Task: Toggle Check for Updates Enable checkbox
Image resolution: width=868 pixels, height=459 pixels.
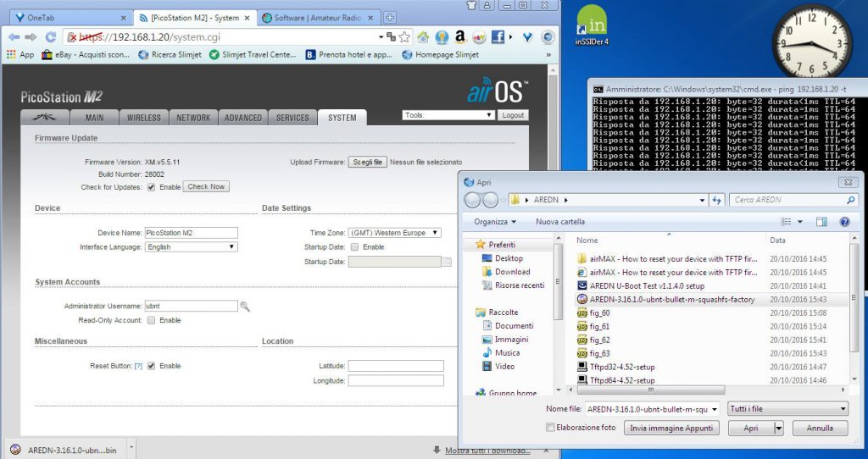Action: pyautogui.click(x=151, y=187)
